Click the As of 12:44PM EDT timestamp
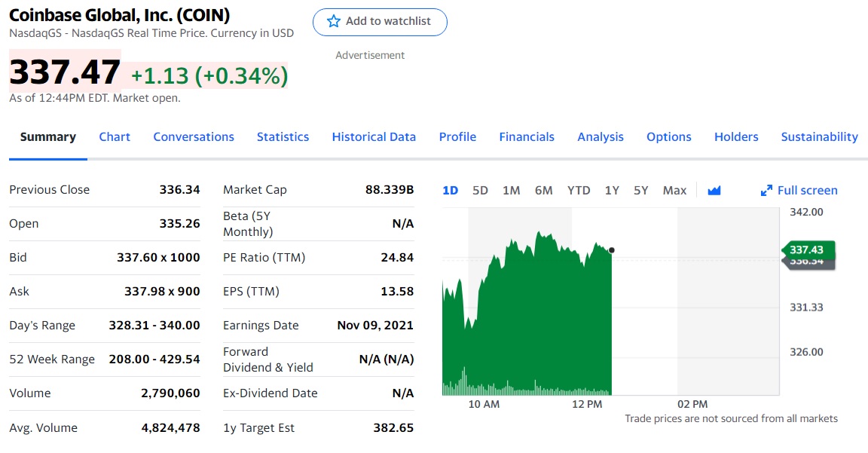Image resolution: width=868 pixels, height=453 pixels. click(95, 98)
